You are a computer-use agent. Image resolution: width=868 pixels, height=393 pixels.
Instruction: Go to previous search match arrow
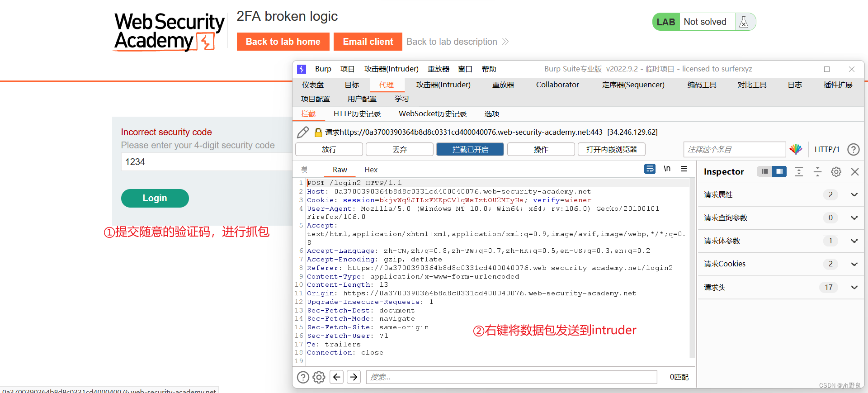pyautogui.click(x=337, y=377)
